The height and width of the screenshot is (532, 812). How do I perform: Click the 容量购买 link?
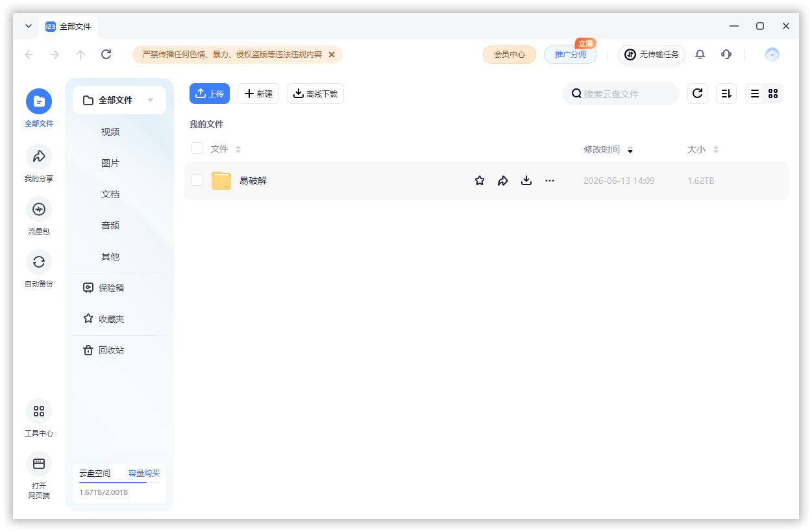coord(144,473)
